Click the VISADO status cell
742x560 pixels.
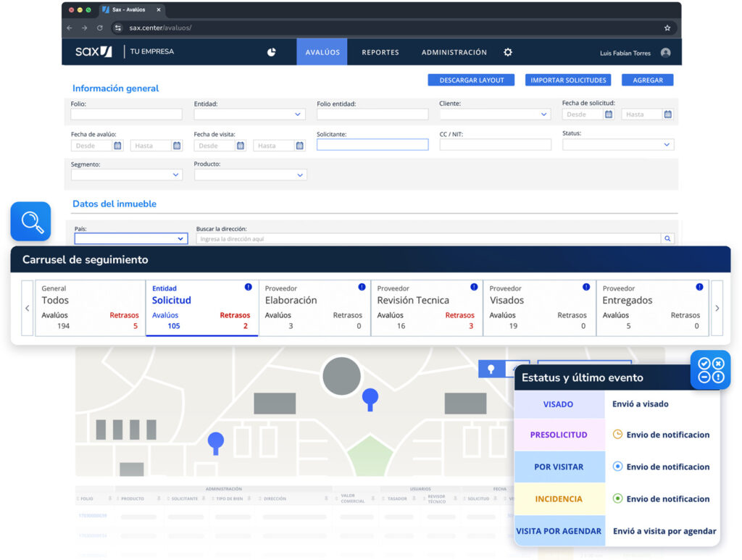pyautogui.click(x=559, y=404)
